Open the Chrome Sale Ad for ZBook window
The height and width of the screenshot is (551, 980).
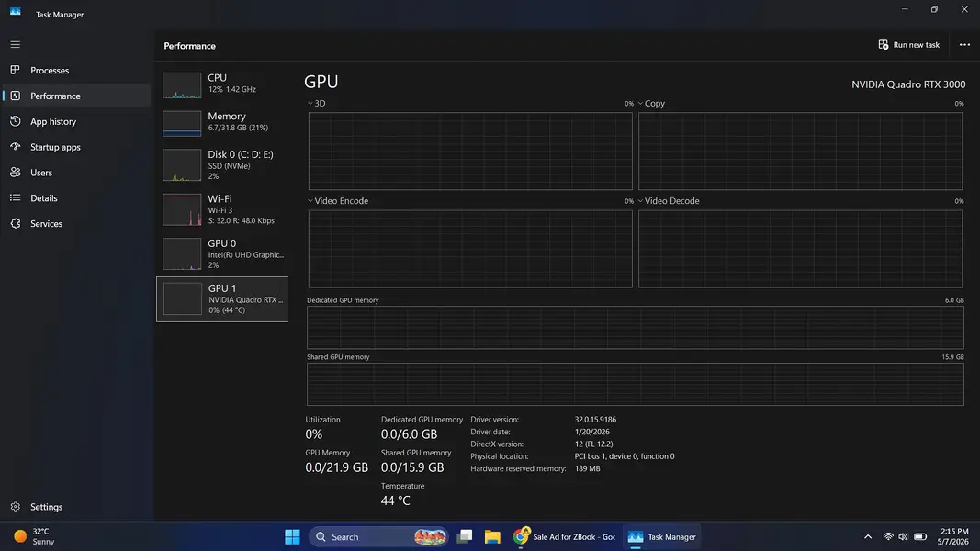pyautogui.click(x=564, y=536)
